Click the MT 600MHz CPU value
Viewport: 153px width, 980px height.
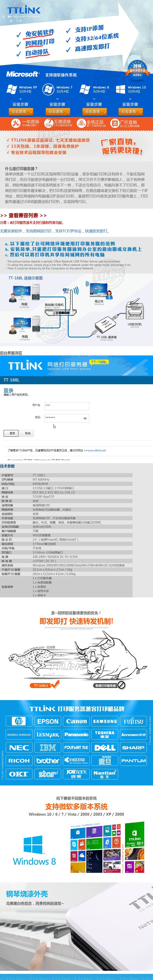point(41,479)
